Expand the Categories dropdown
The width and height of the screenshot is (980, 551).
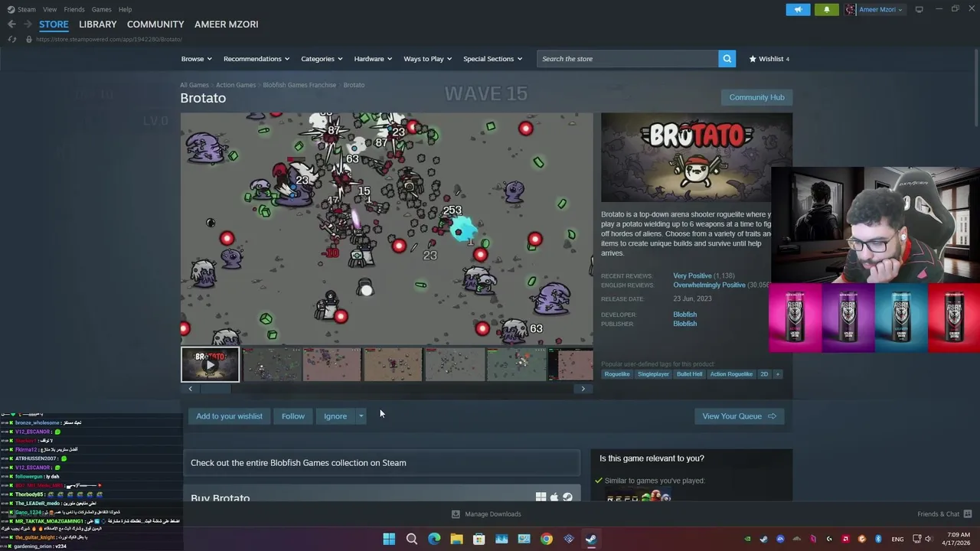tap(322, 59)
